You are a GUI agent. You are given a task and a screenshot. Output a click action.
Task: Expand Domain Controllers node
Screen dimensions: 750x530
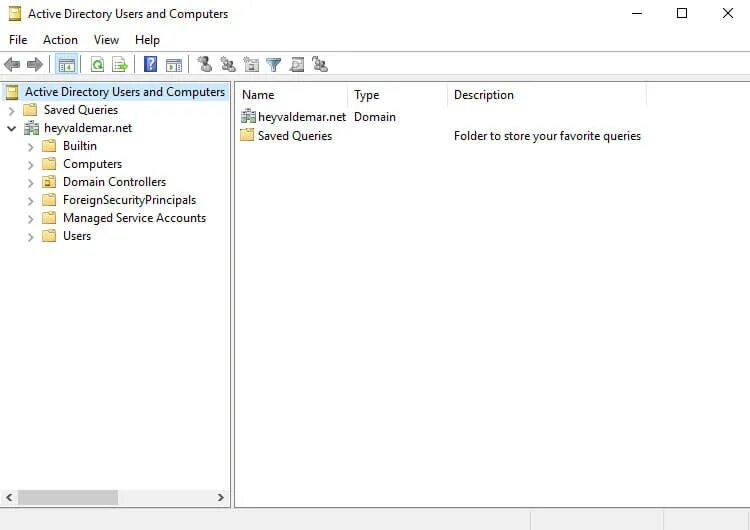[x=31, y=183]
